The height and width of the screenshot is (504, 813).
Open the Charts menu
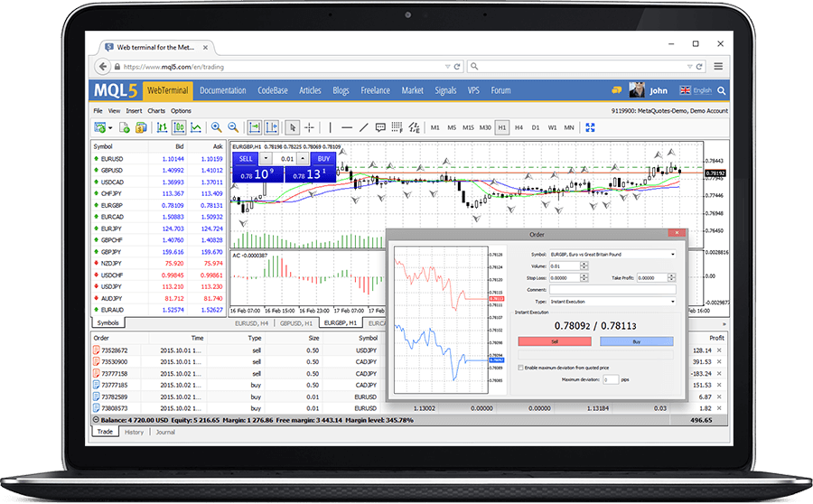click(x=156, y=111)
